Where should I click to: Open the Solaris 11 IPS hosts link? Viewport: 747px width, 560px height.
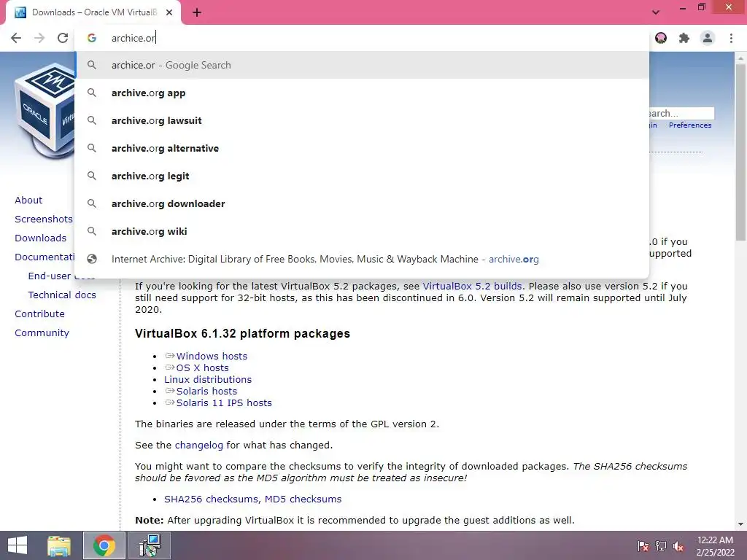click(224, 402)
